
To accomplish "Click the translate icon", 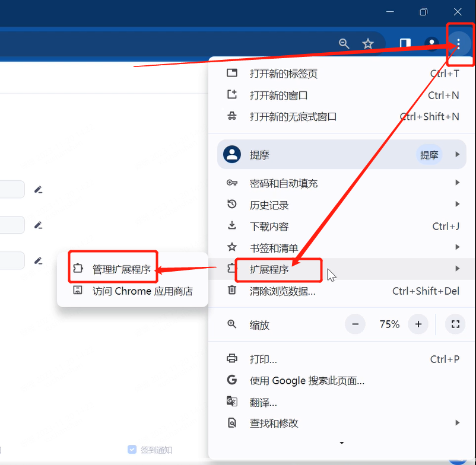I will (232, 402).
